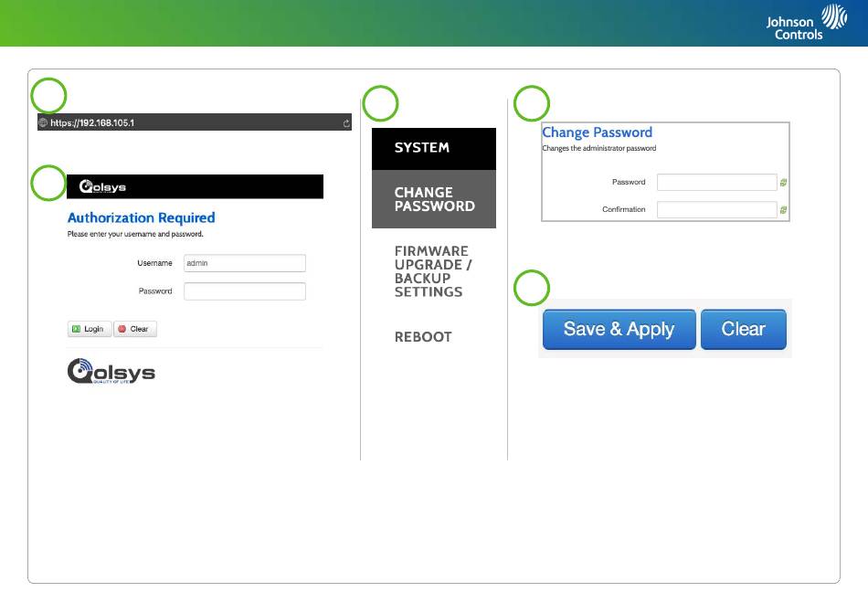Select the REBOOT menu entry
The height and width of the screenshot is (613, 868).
coord(423,337)
